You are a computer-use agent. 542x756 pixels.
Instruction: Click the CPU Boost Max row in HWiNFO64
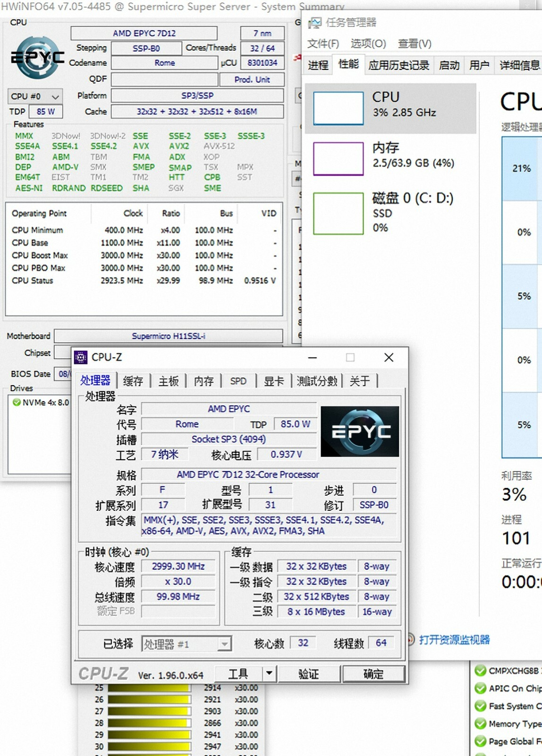[144, 255]
